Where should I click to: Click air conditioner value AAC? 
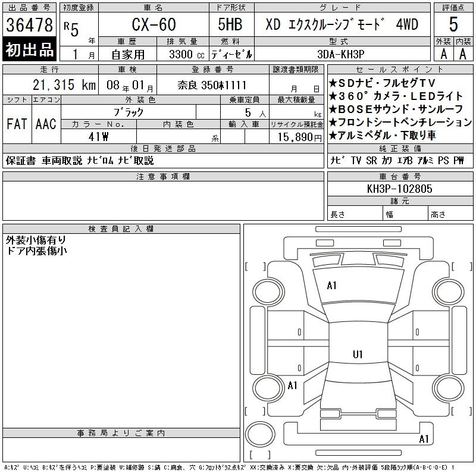[46, 124]
